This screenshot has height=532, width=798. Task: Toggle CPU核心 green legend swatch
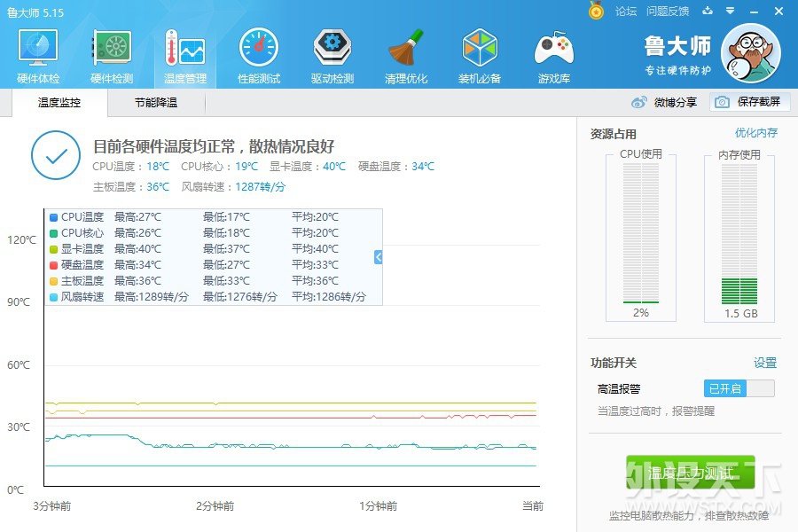tap(53, 233)
